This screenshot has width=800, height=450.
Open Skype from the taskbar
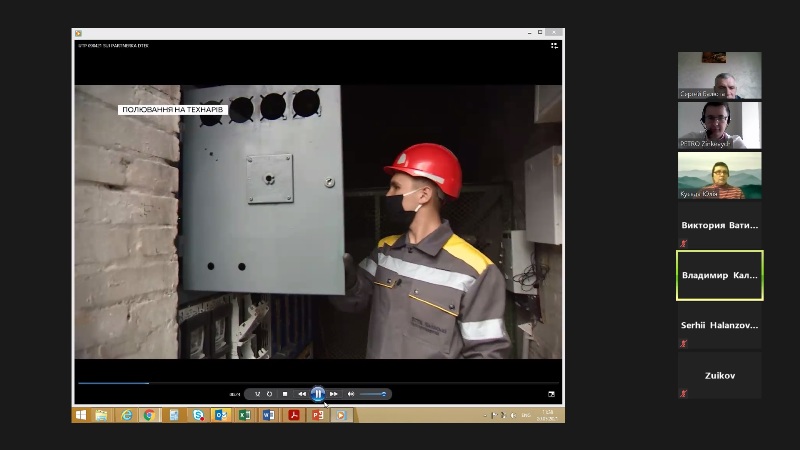[x=198, y=415]
